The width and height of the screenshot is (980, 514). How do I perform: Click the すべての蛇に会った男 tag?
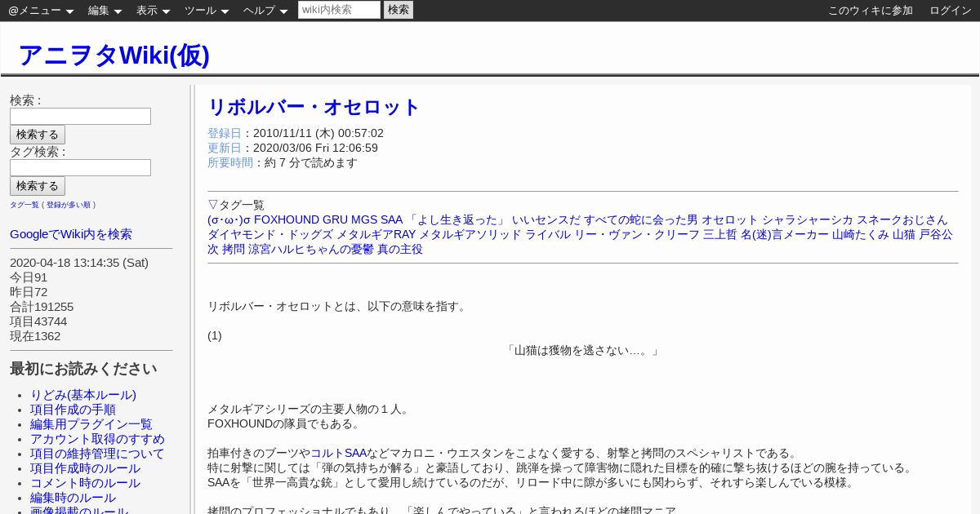[x=641, y=220]
